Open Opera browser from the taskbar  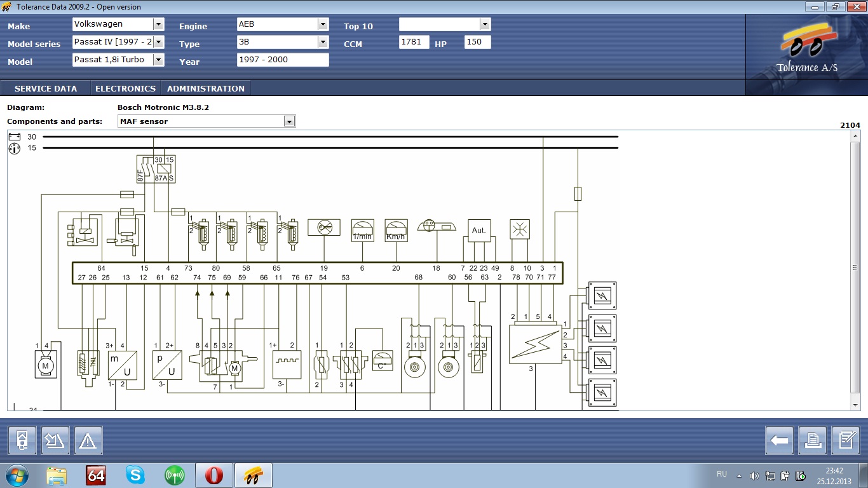pos(214,475)
